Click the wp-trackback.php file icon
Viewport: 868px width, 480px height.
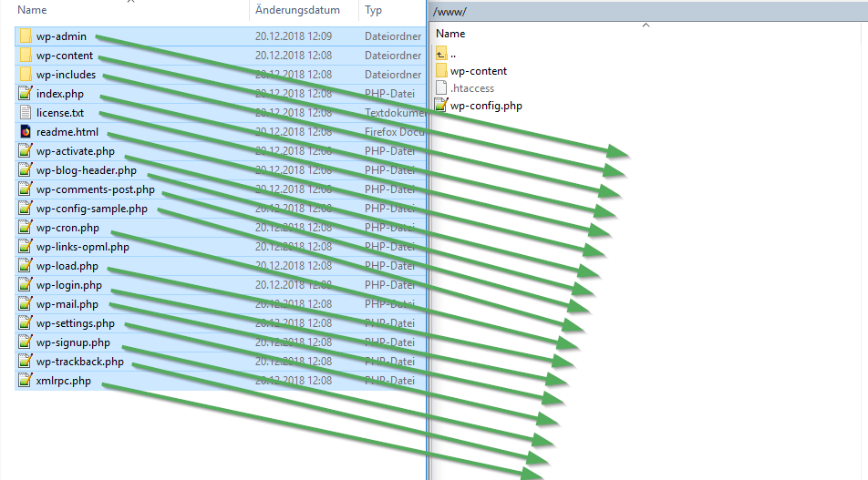(x=26, y=361)
